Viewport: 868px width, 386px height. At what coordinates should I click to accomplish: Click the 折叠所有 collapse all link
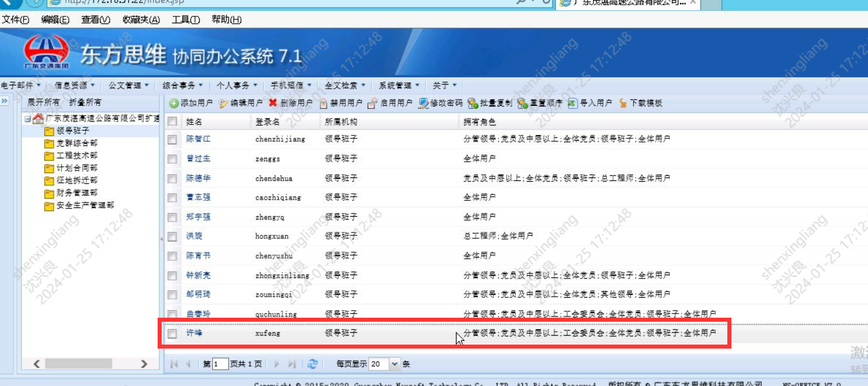85,102
